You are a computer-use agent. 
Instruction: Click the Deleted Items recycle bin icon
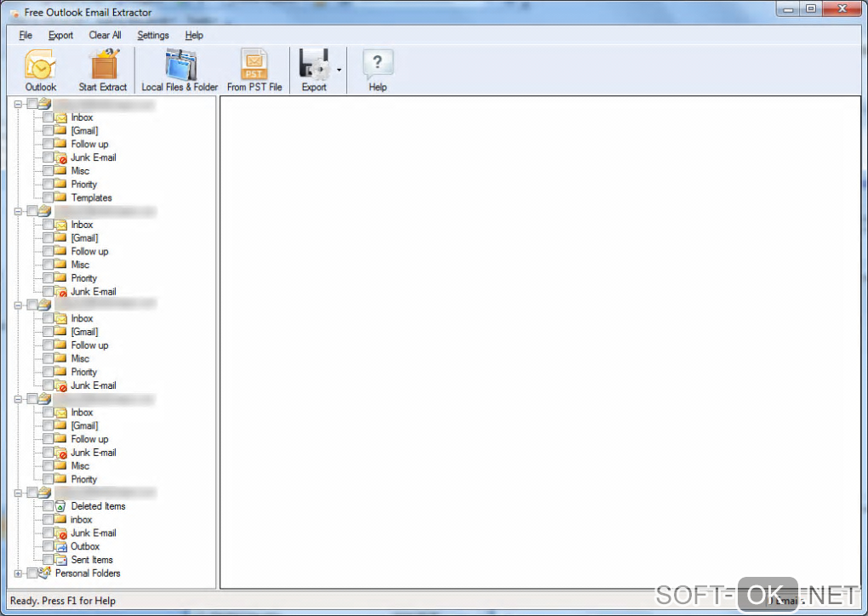pos(60,506)
